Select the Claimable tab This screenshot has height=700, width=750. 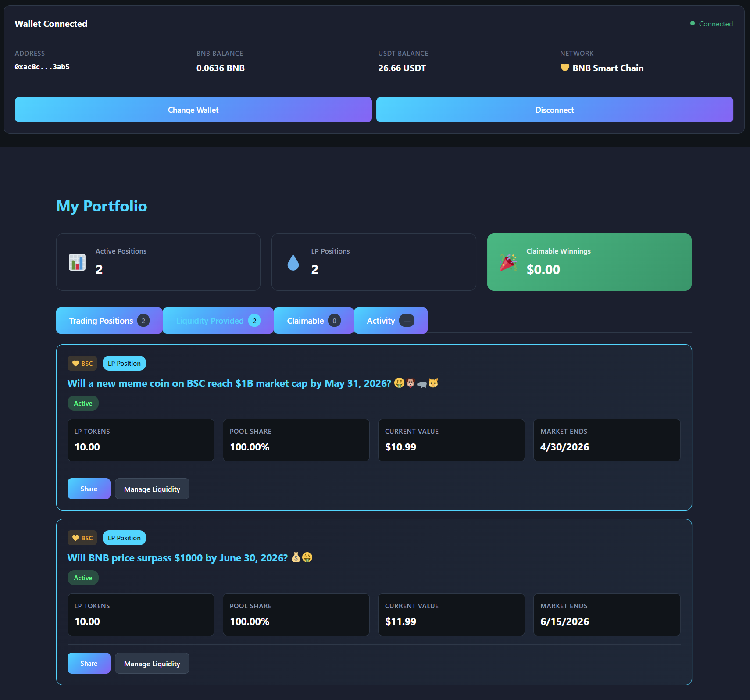click(313, 321)
